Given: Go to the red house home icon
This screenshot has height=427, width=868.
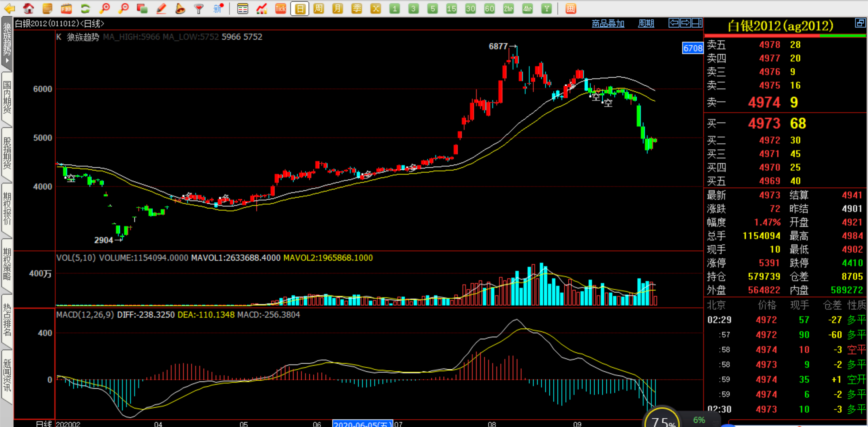Looking at the screenshot, I should coord(29,8).
